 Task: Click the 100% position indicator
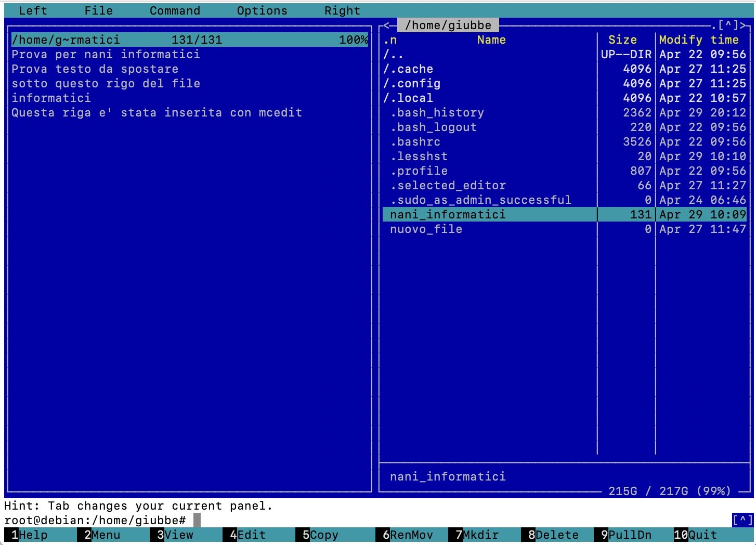[x=354, y=40]
